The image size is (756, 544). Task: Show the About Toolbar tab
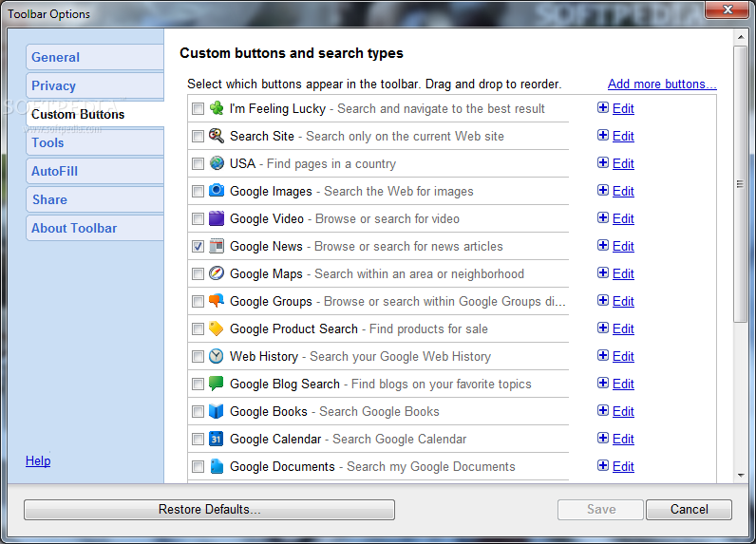pyautogui.click(x=95, y=228)
